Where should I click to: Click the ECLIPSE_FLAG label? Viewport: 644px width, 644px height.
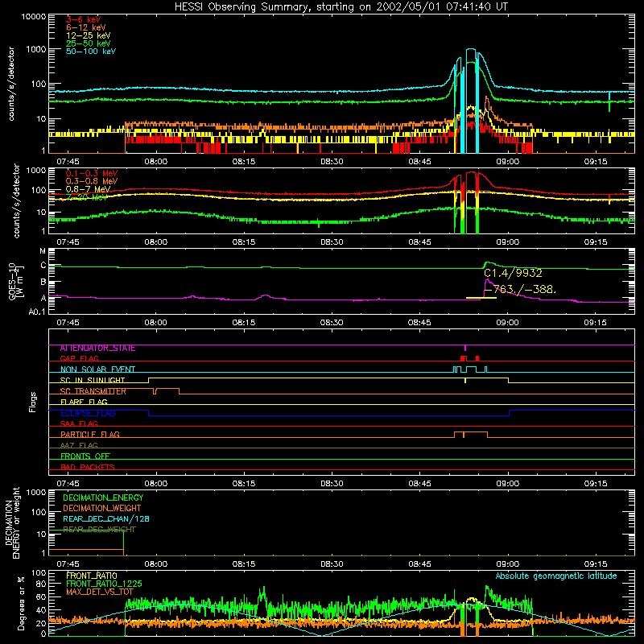tap(88, 413)
